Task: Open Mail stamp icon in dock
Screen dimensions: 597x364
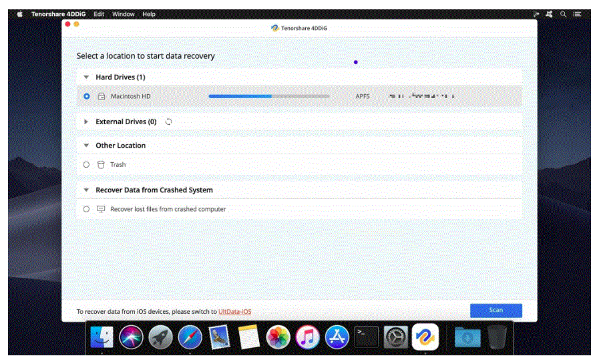Action: (x=219, y=337)
